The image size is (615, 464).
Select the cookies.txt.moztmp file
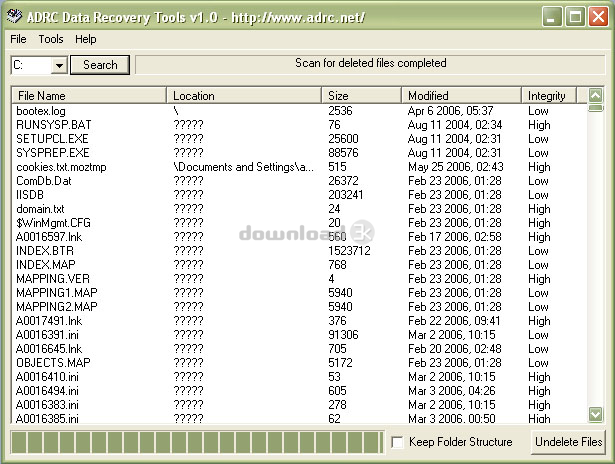point(61,167)
